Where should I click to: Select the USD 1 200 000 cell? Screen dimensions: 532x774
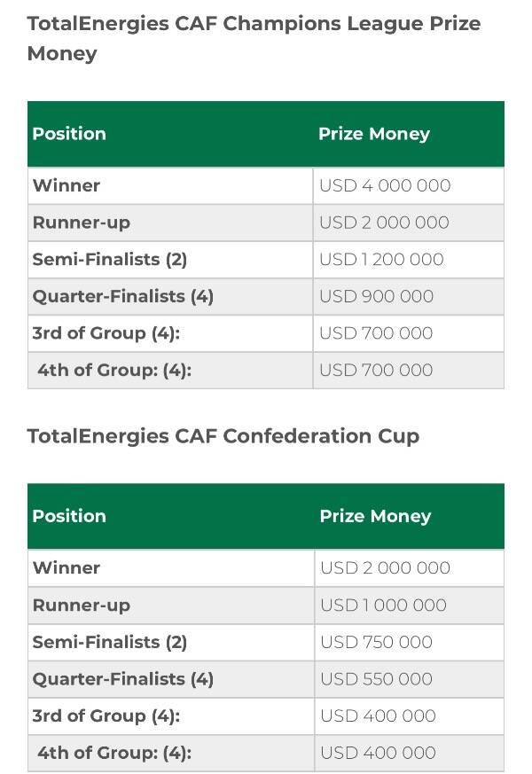[381, 260]
